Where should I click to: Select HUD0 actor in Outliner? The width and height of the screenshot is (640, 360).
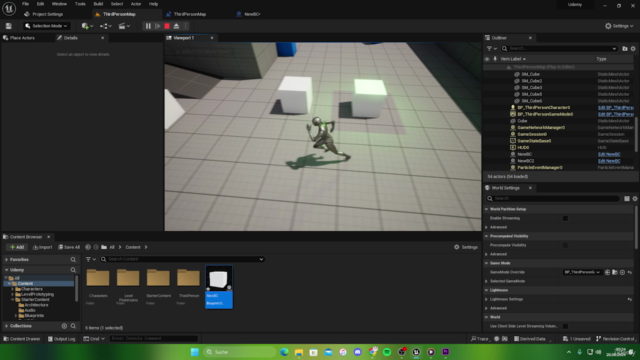pyautogui.click(x=523, y=147)
